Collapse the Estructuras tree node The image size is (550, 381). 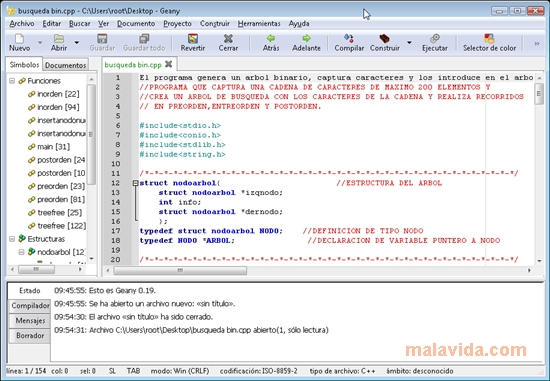12,239
